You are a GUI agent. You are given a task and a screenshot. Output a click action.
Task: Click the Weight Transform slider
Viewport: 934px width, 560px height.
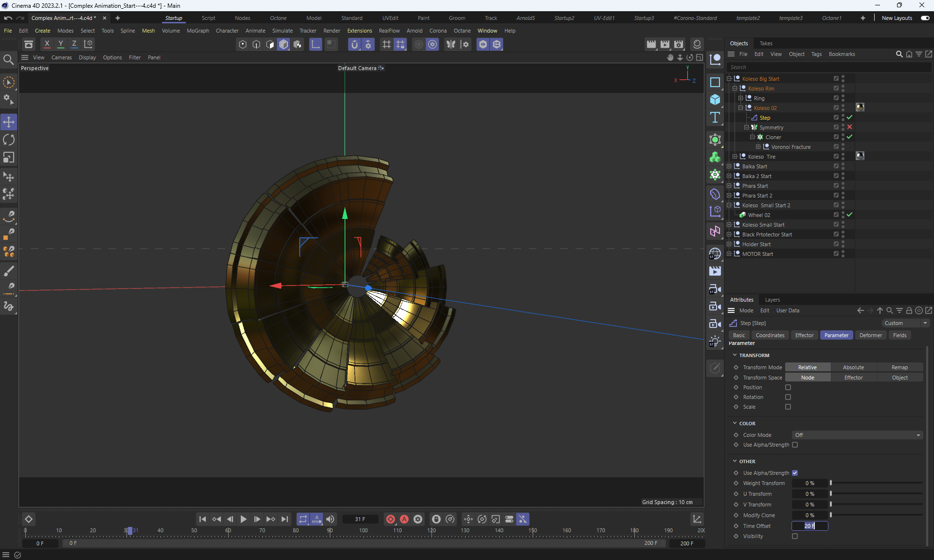(x=876, y=483)
